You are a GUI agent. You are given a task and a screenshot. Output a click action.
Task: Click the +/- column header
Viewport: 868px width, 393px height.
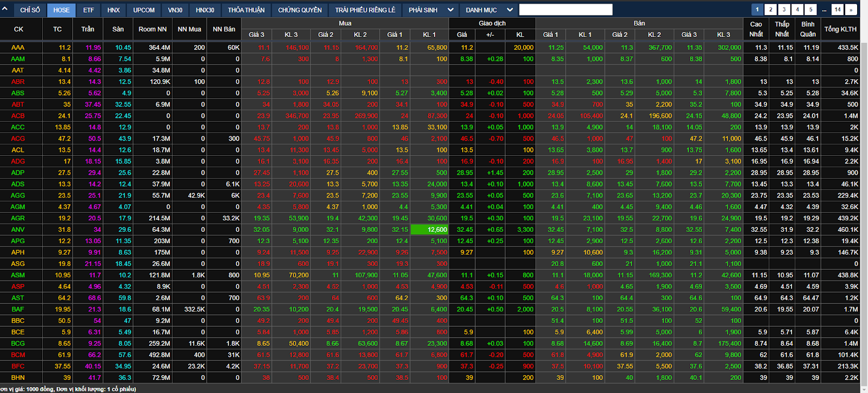click(x=490, y=35)
